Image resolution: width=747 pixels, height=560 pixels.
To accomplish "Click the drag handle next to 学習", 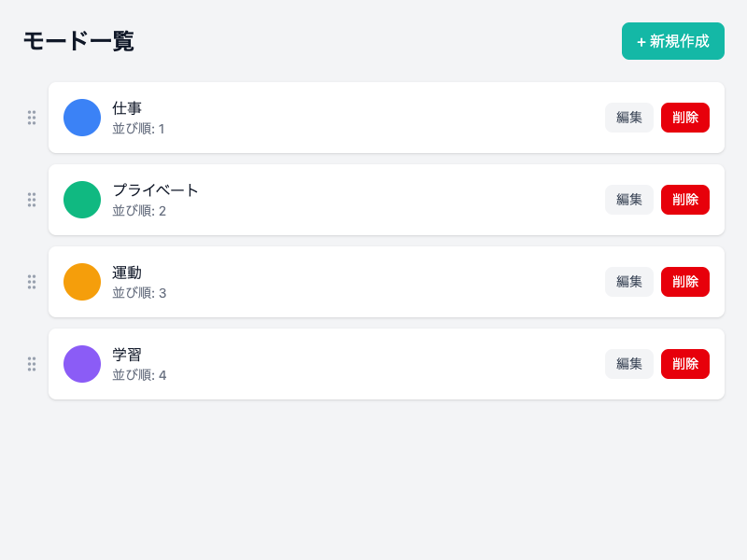I will (x=32, y=364).
